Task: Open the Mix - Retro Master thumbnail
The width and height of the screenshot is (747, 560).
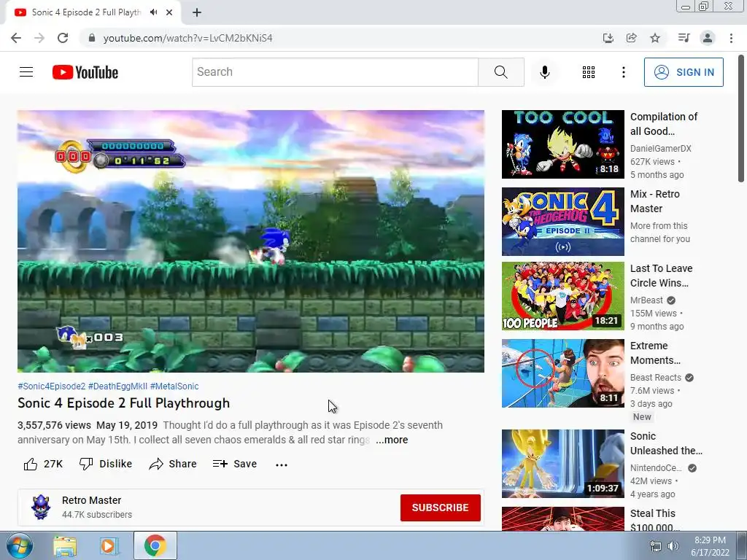Action: pos(562,222)
